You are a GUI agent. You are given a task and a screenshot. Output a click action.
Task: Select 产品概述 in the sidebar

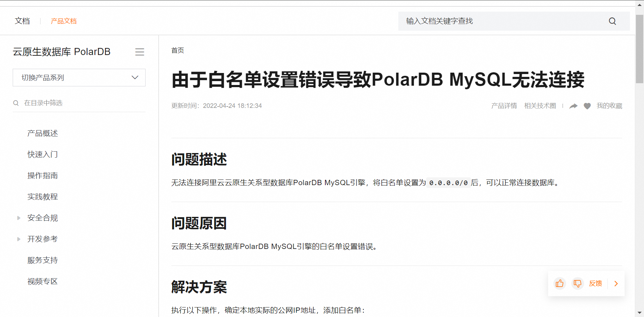43,133
